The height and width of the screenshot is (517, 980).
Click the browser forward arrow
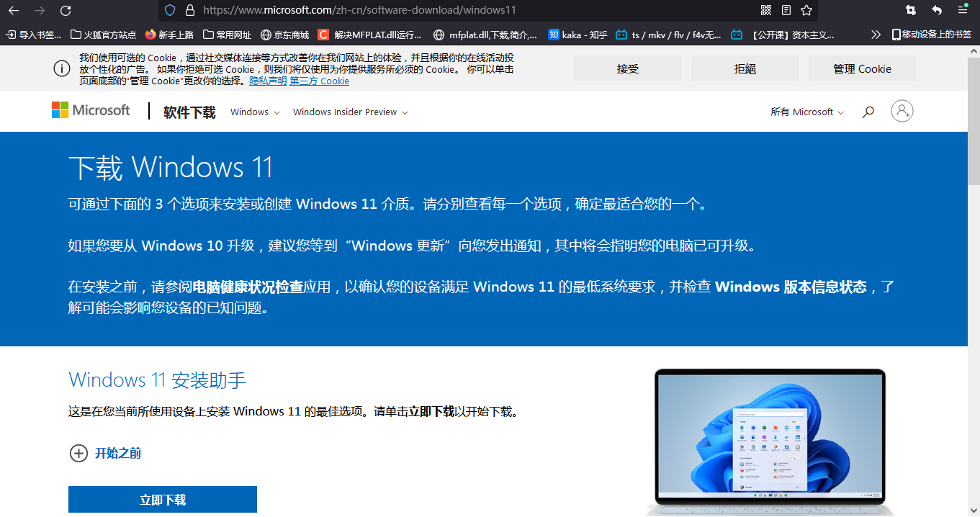40,10
